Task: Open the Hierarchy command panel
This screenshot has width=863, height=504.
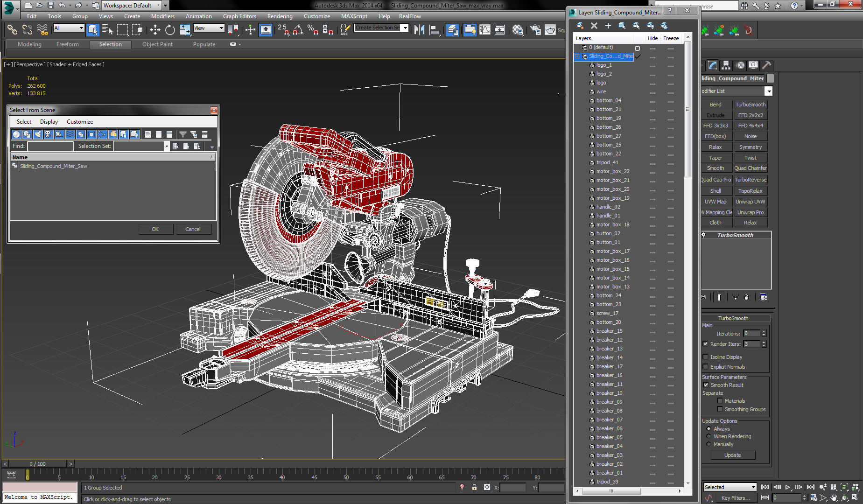Action: pyautogui.click(x=725, y=65)
